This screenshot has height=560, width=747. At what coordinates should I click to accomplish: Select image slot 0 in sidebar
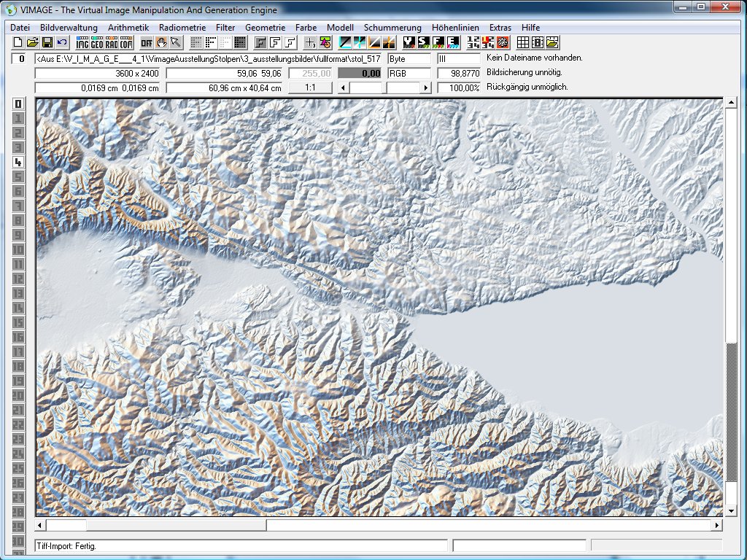(x=18, y=104)
